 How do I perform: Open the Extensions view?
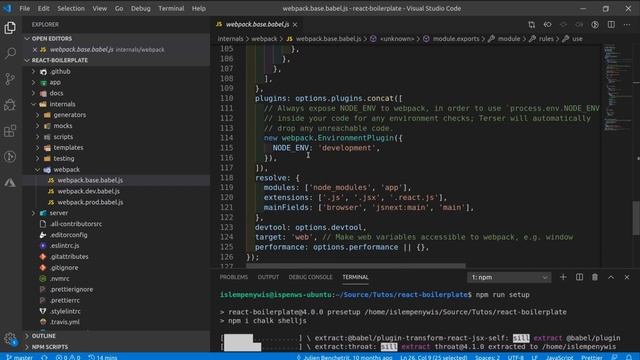click(x=10, y=131)
